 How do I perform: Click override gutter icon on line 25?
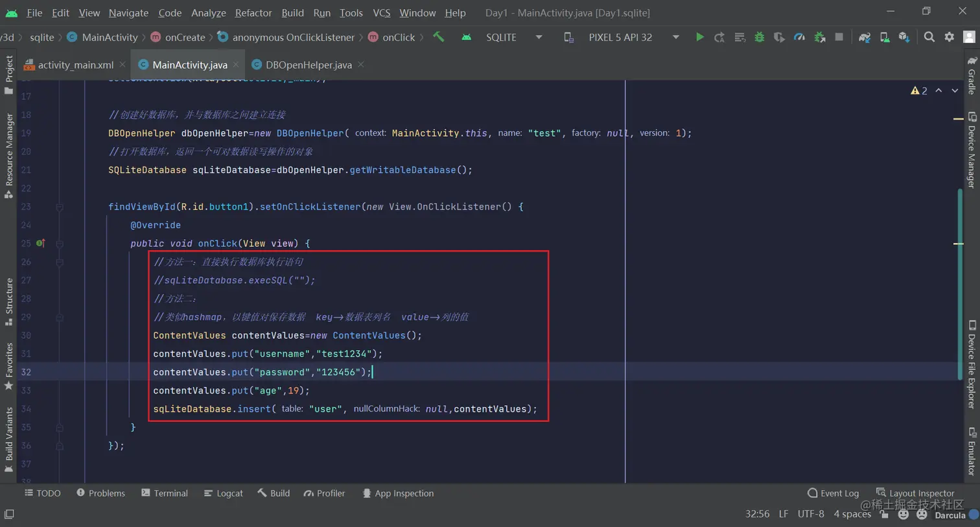pyautogui.click(x=40, y=243)
